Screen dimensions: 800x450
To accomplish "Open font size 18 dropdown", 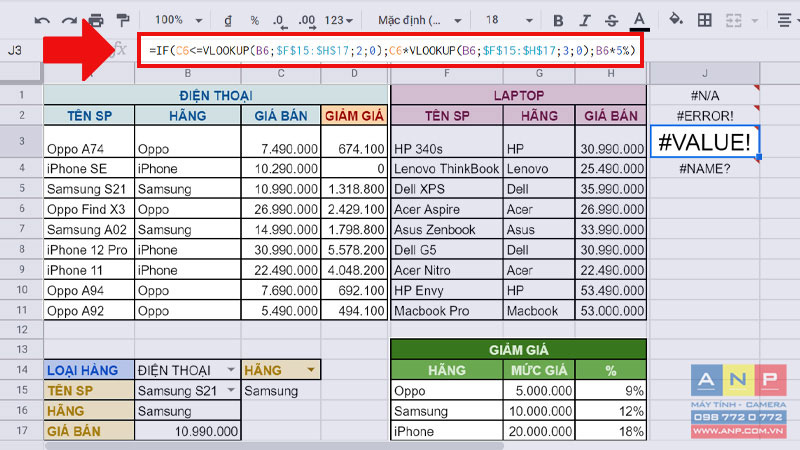I will [508, 20].
